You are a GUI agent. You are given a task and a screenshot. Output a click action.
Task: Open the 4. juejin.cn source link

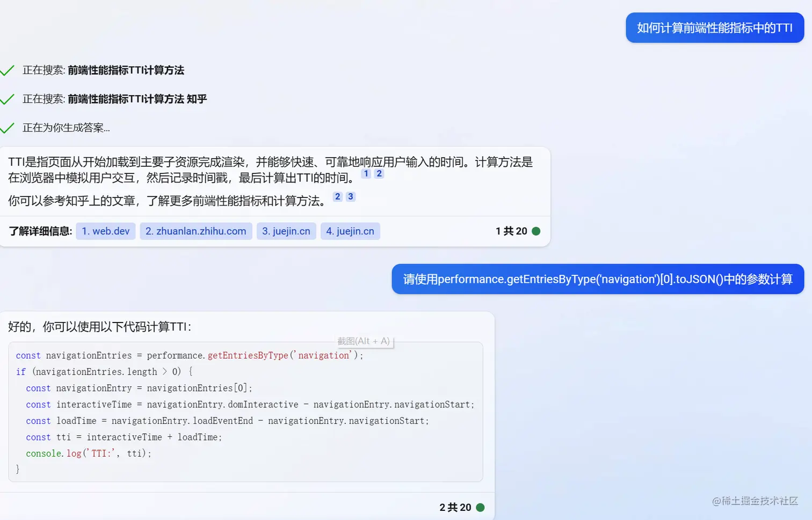tap(350, 231)
